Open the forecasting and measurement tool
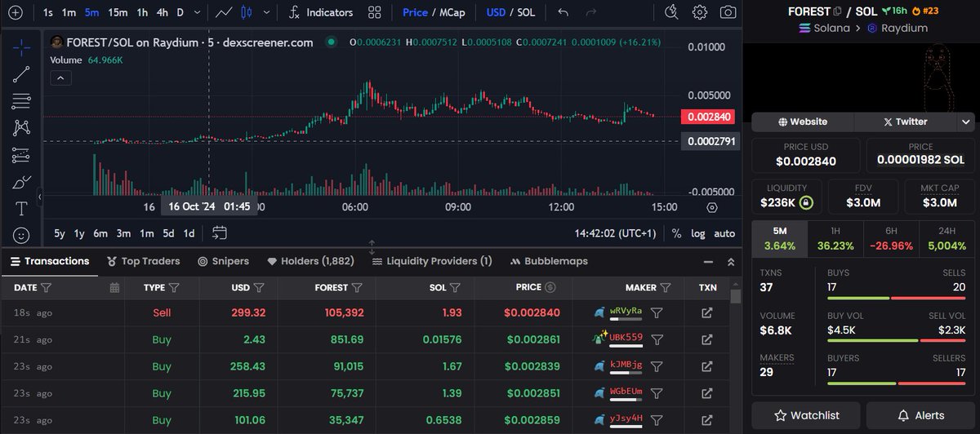Image resolution: width=980 pixels, height=434 pixels. coord(21,155)
